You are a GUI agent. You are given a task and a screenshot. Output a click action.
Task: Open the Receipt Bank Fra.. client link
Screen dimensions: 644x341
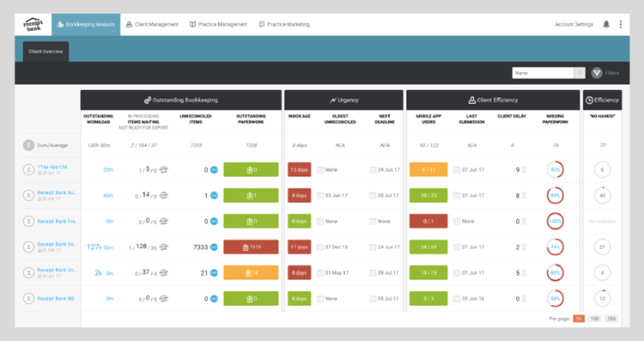coord(57,221)
